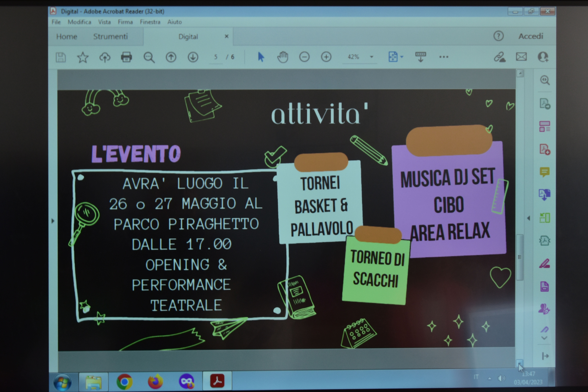588x392 pixels.
Task: Open the purple Protect file tool
Action: point(544,286)
